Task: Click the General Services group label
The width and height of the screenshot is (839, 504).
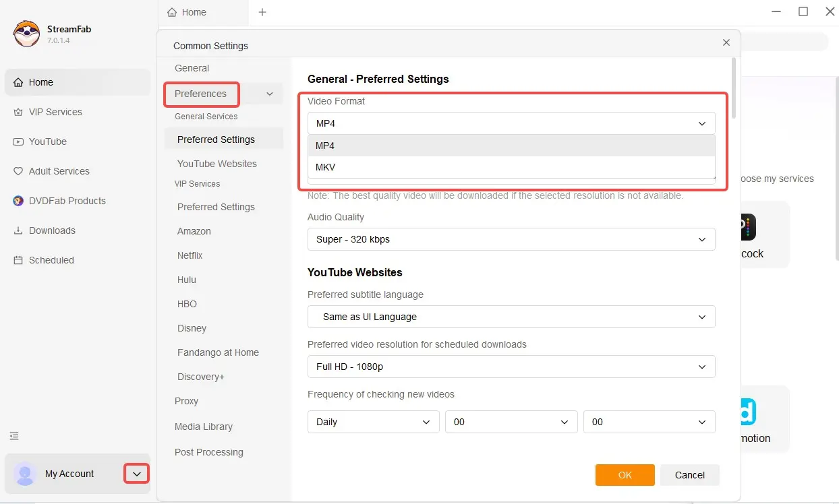Action: 206,117
